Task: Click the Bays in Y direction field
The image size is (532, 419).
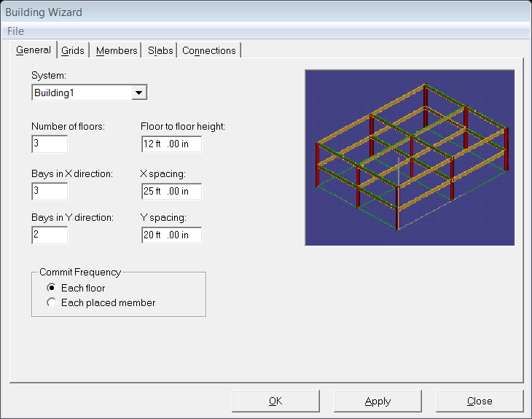Action: coord(50,235)
